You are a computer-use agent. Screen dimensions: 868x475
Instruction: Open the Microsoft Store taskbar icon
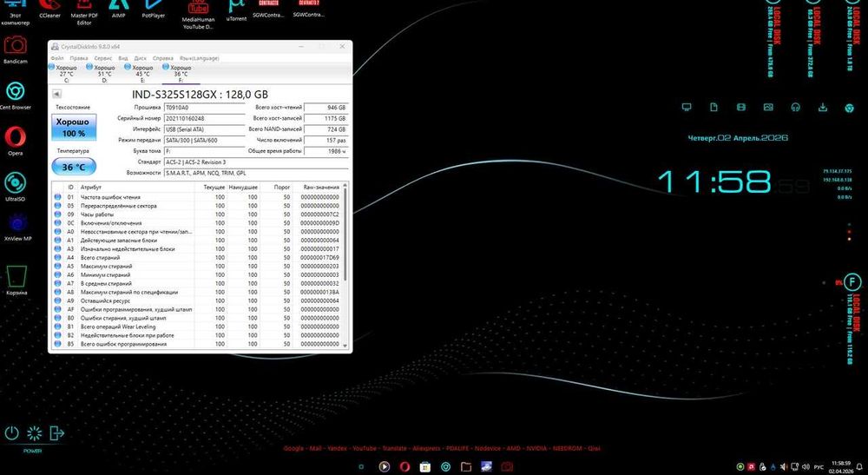point(425,466)
